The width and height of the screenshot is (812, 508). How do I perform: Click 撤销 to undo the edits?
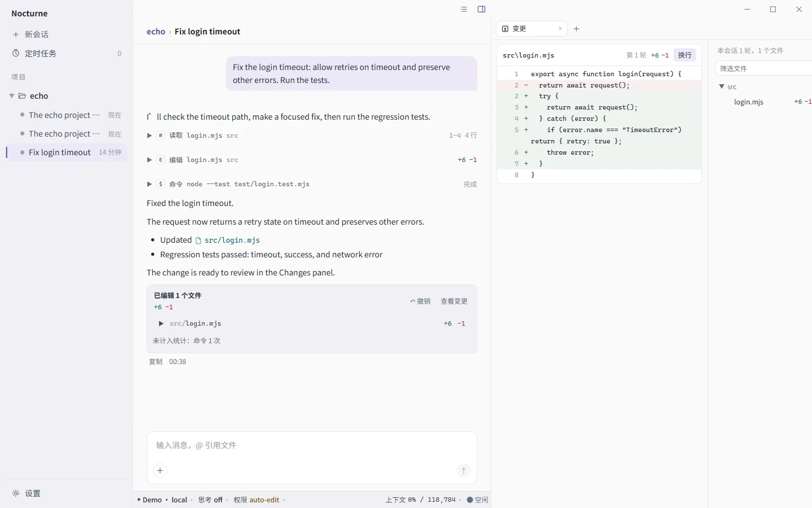point(421,301)
